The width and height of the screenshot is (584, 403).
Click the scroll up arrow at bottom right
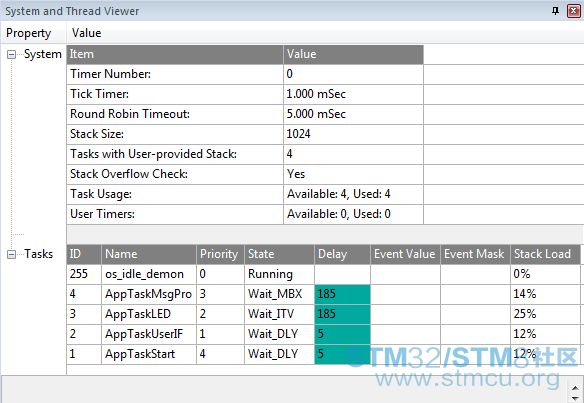point(575,388)
